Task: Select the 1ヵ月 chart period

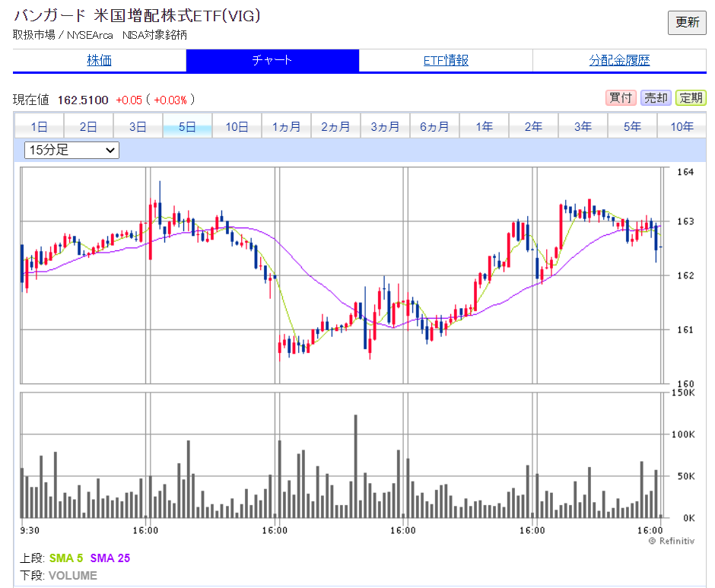Action: pyautogui.click(x=286, y=126)
